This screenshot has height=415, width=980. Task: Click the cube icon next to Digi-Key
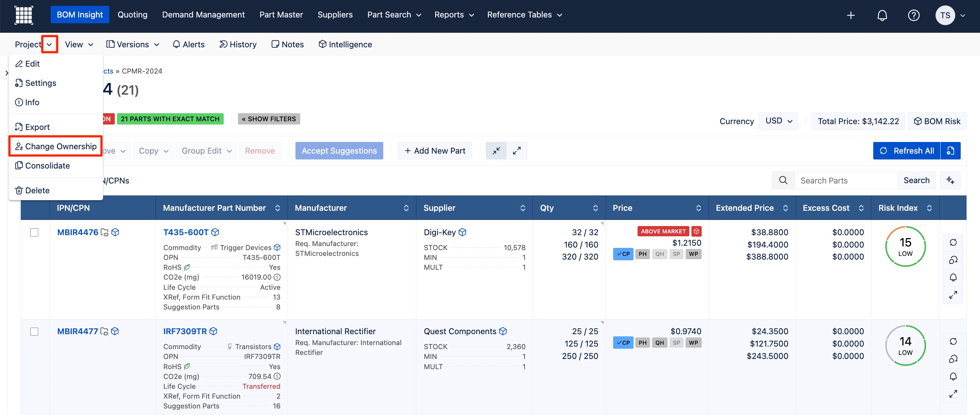(x=462, y=232)
